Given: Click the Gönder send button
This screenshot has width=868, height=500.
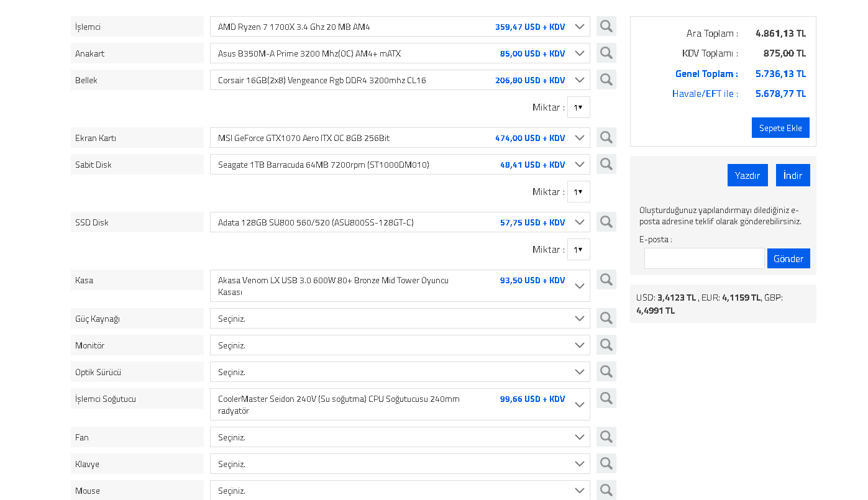Looking at the screenshot, I should [x=788, y=258].
